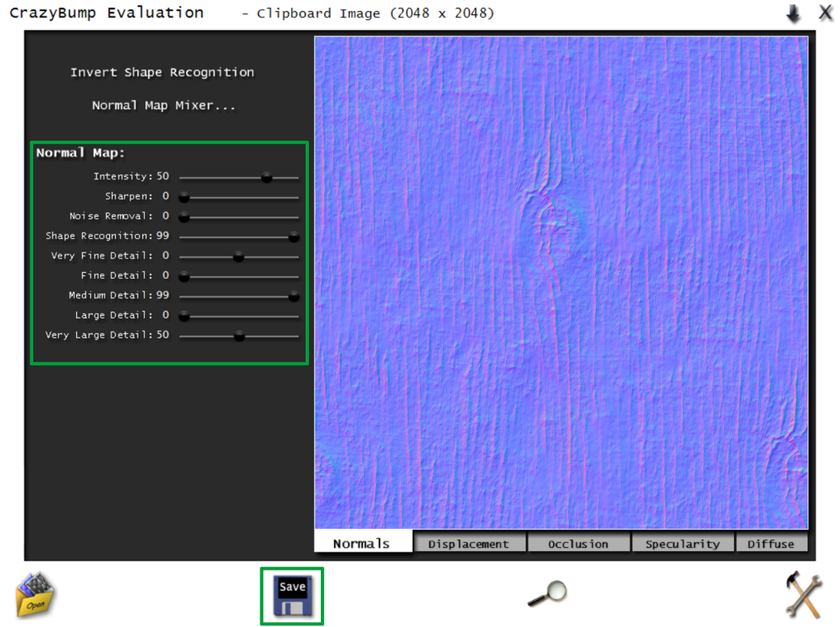Click the Shape Recognition value 99

tap(163, 236)
